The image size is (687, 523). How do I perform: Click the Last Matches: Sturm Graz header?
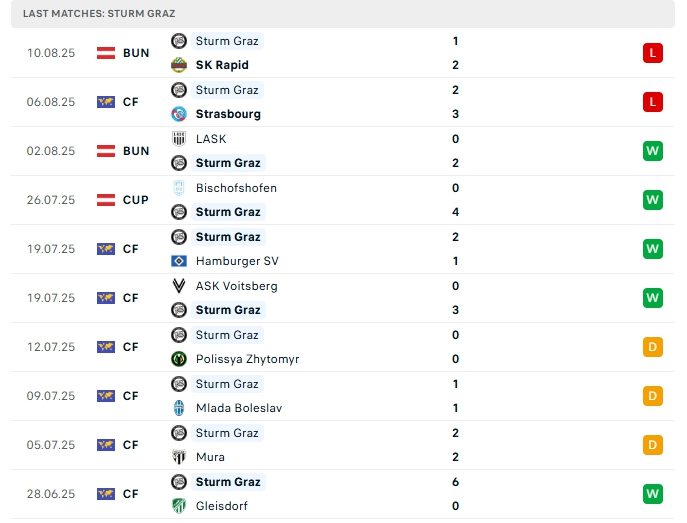pyautogui.click(x=99, y=14)
